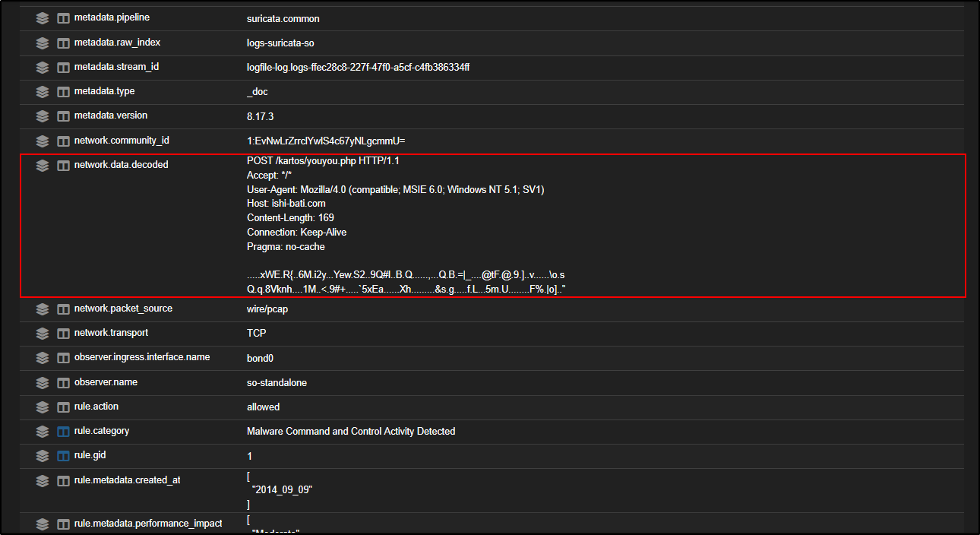Click the suricata.common pipeline value
Screen dimensions: 980x535
click(278, 18)
